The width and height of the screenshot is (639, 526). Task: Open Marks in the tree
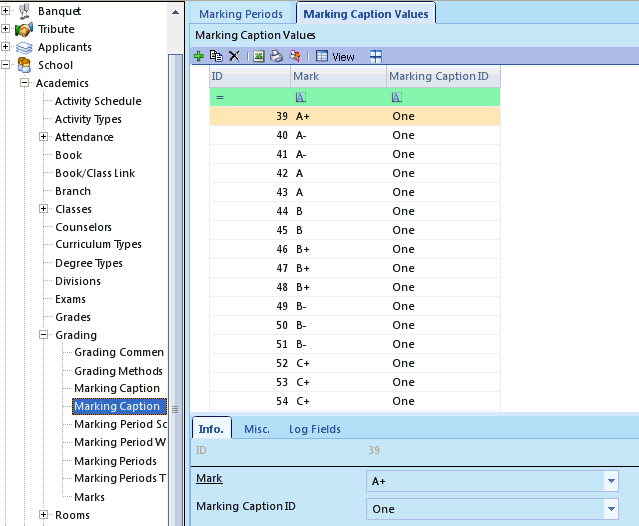pos(89,497)
